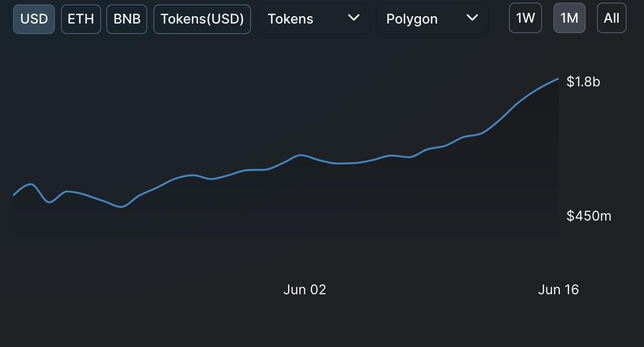Set time range to 1M
Screen dimensions: 644x347
point(569,18)
